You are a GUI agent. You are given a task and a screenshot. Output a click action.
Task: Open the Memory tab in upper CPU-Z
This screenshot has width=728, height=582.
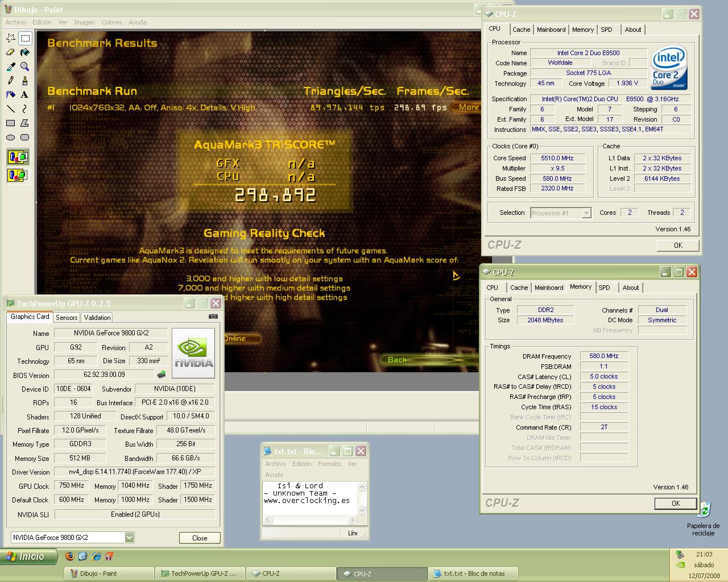click(x=583, y=30)
